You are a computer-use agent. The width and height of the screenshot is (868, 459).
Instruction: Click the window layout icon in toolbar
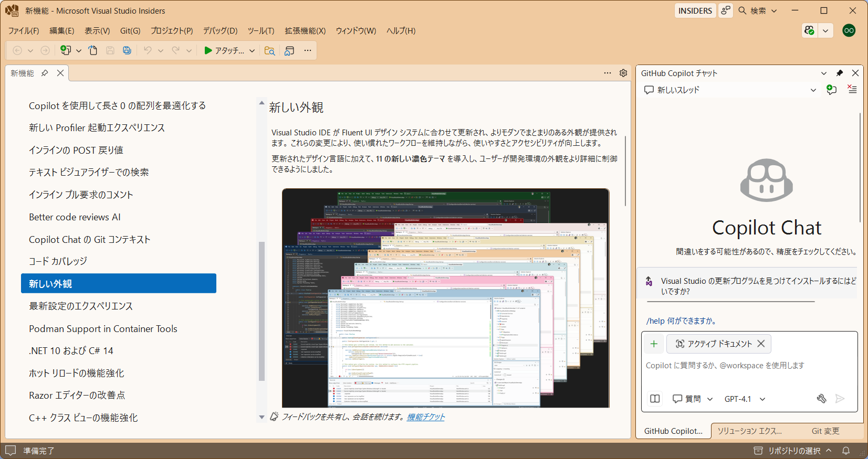point(289,50)
